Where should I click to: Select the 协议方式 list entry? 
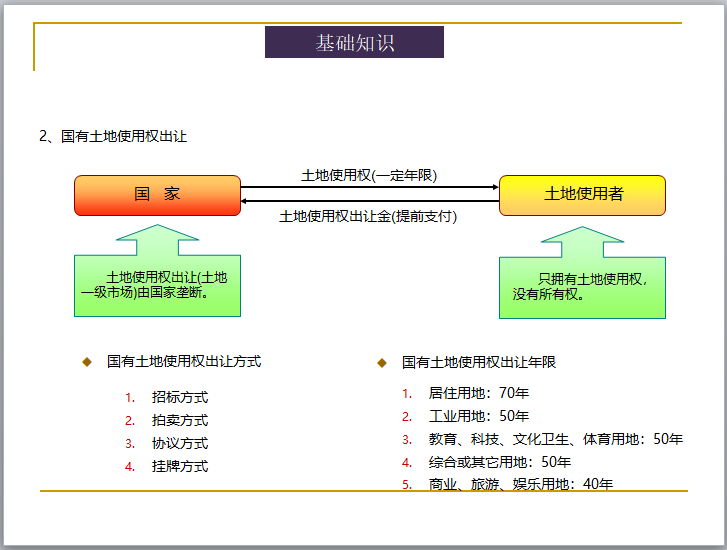[x=180, y=444]
